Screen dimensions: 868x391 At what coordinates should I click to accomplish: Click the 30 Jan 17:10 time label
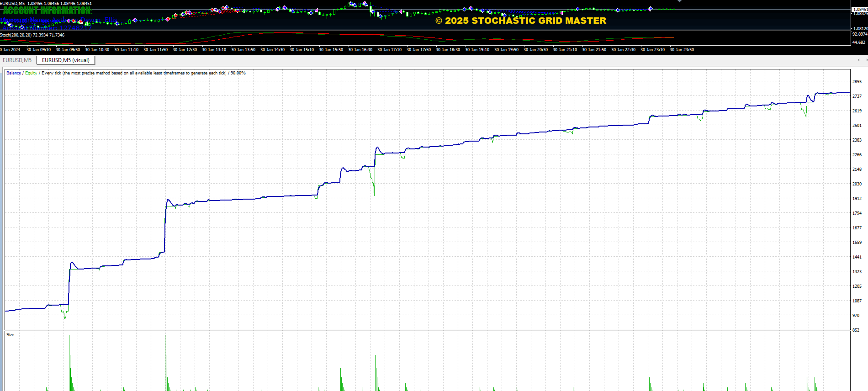click(390, 50)
